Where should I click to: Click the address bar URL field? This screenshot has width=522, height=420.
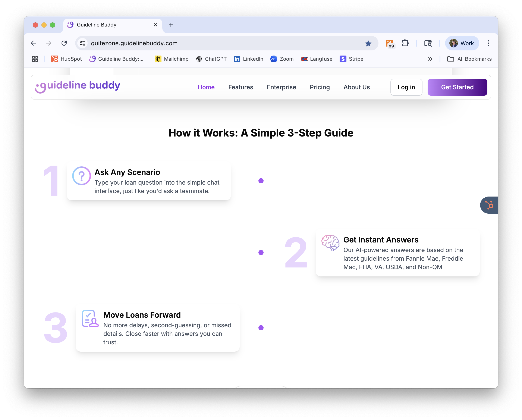(218, 43)
